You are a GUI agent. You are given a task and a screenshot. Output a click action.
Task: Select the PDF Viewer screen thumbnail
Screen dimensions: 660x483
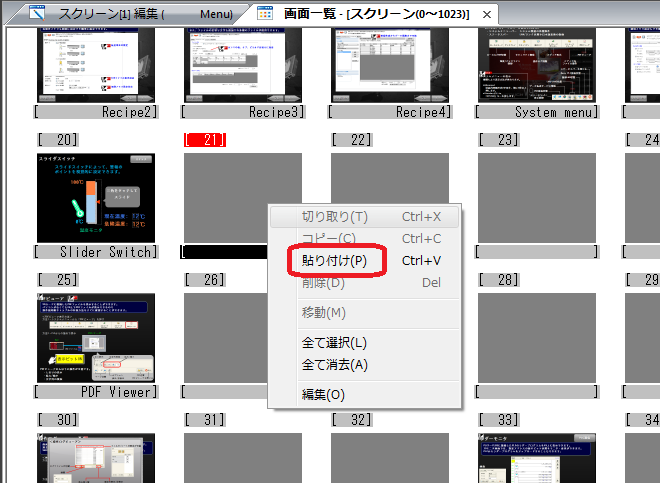click(x=96, y=338)
